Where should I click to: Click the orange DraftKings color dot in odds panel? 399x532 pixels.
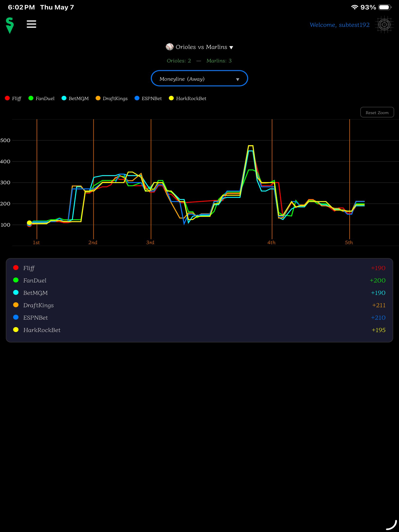[16, 305]
